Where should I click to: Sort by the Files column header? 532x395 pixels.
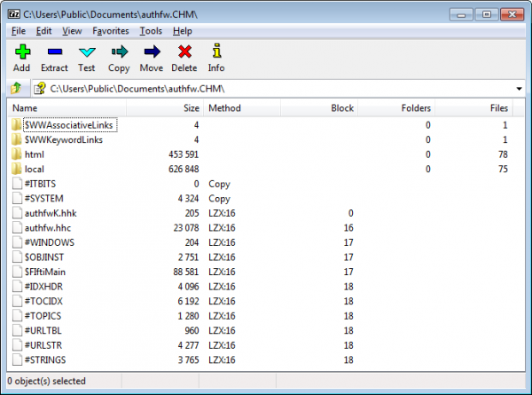[473, 108]
